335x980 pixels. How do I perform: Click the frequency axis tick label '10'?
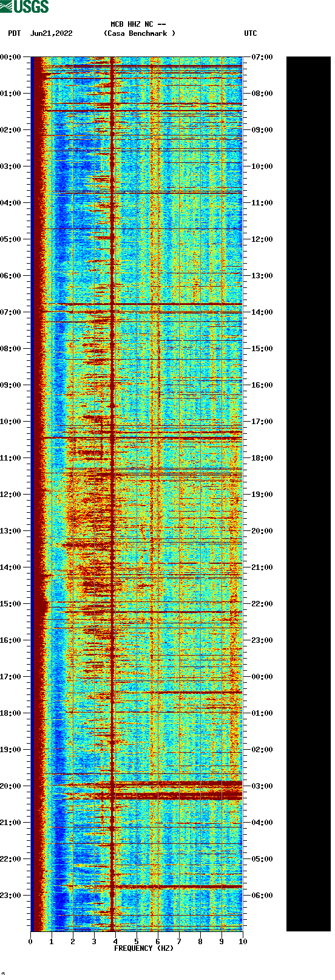(243, 942)
